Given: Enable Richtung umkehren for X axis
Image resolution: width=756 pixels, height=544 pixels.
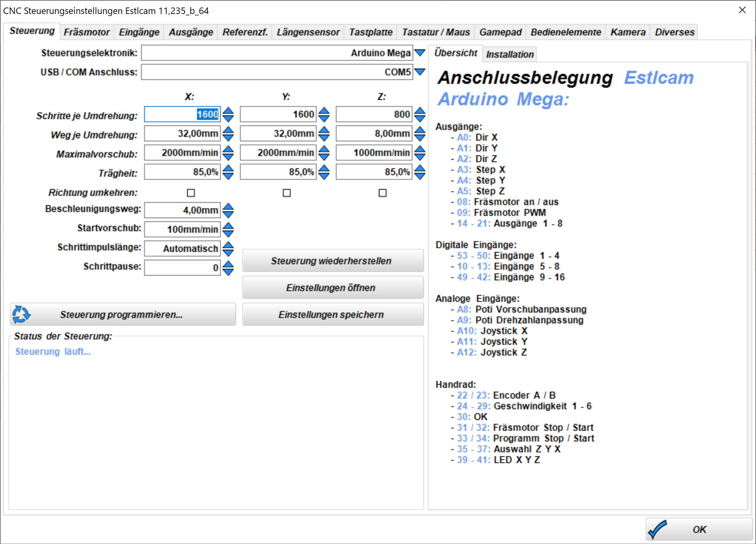Looking at the screenshot, I should pyautogui.click(x=191, y=193).
